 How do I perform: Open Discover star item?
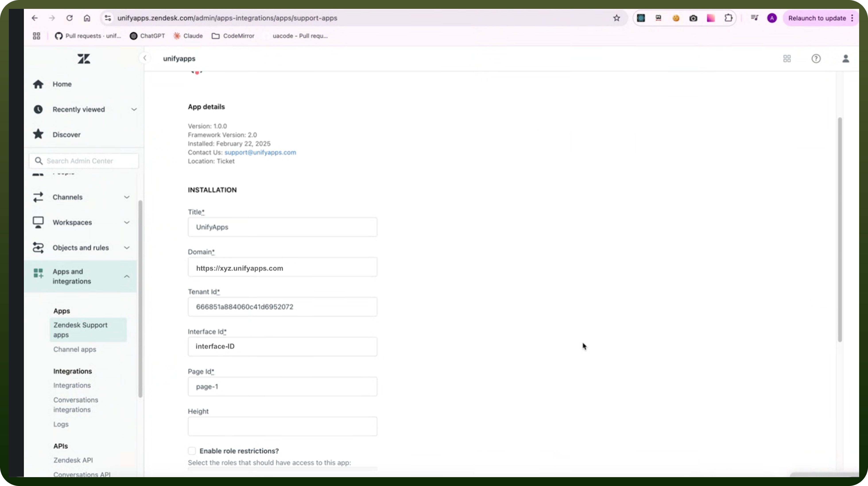tap(66, 134)
